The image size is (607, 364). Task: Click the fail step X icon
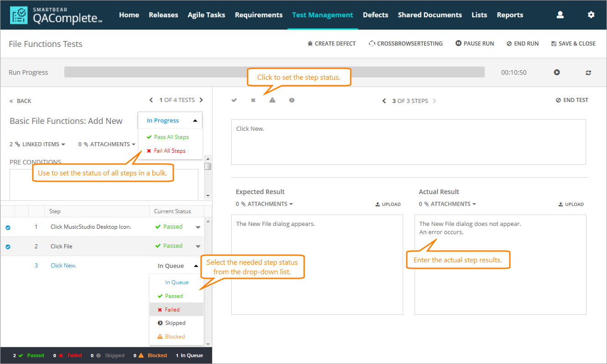click(x=253, y=100)
